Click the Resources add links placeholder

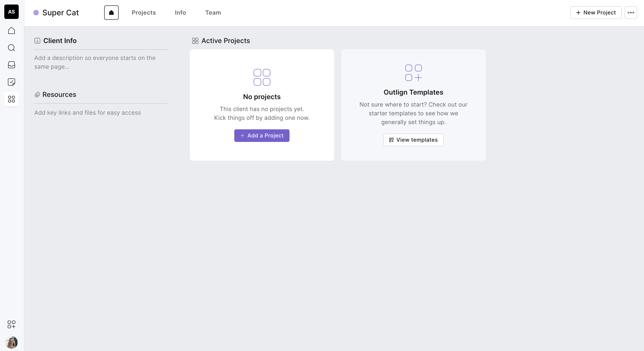pos(87,113)
